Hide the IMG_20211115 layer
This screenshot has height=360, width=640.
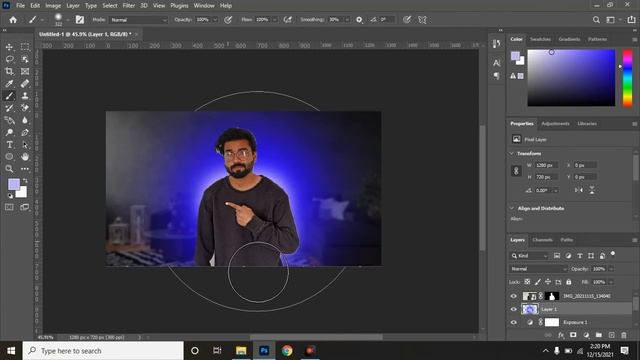coord(514,296)
